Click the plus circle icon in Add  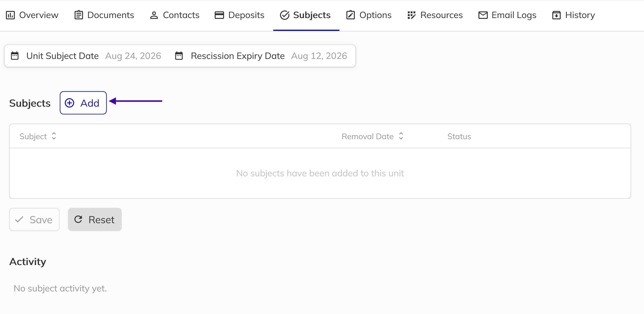tap(69, 103)
